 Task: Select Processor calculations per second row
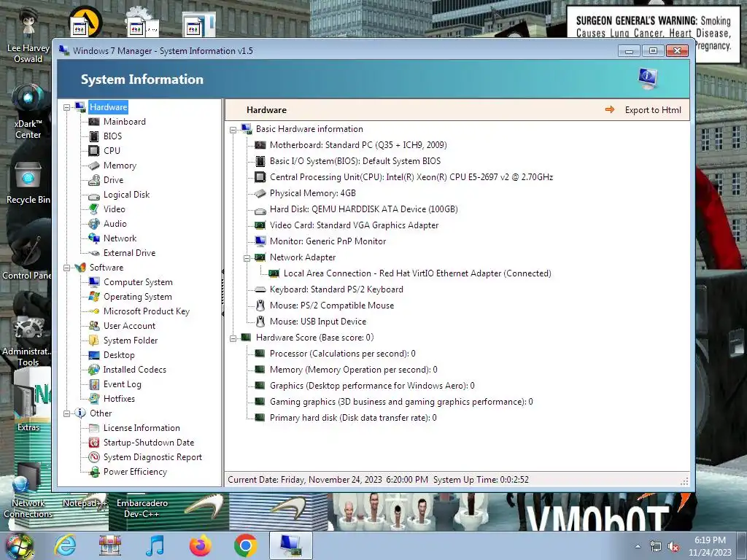(343, 354)
